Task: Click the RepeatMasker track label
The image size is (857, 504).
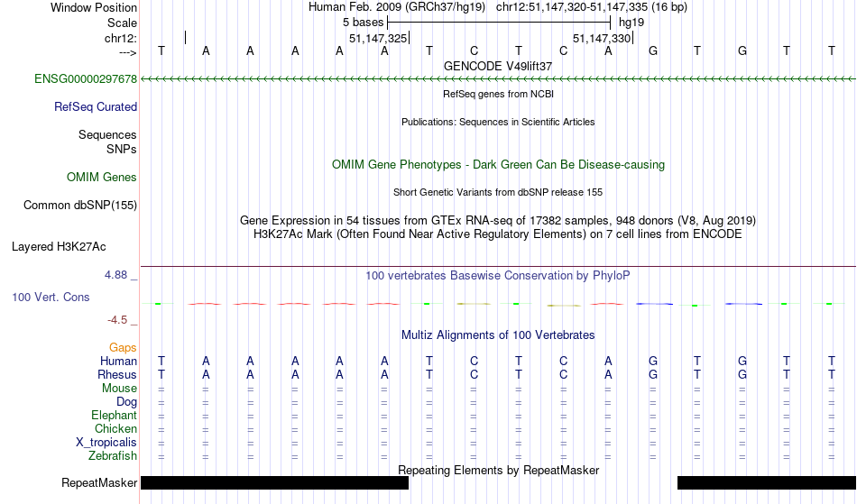Action: pos(99,482)
